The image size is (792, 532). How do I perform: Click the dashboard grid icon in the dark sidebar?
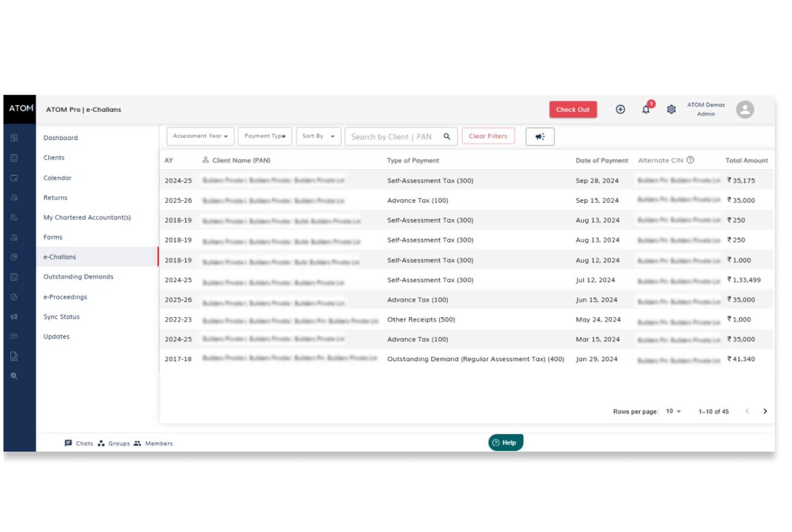click(14, 138)
